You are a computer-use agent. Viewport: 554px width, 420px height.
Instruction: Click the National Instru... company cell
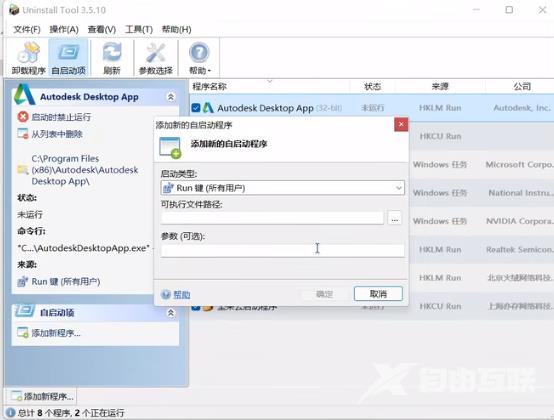coord(520,193)
